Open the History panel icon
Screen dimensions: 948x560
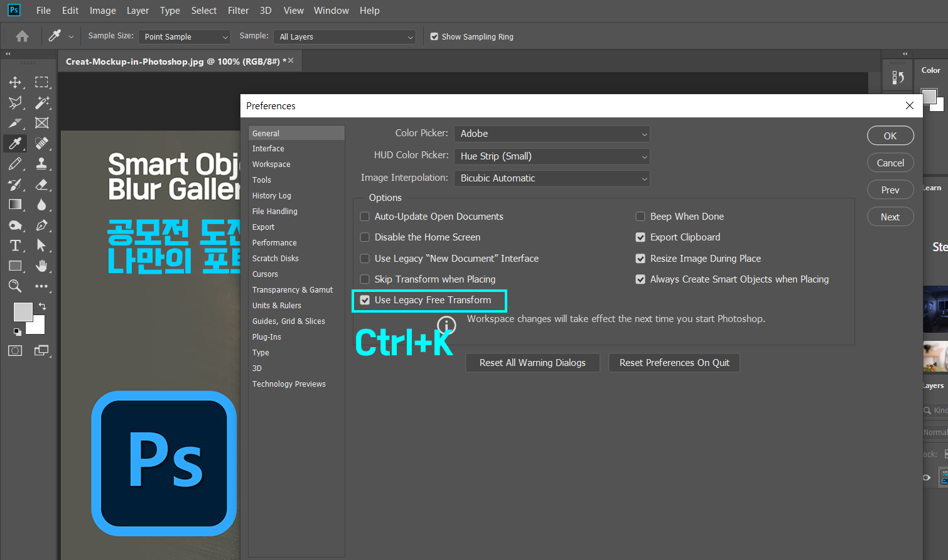pyautogui.click(x=898, y=78)
